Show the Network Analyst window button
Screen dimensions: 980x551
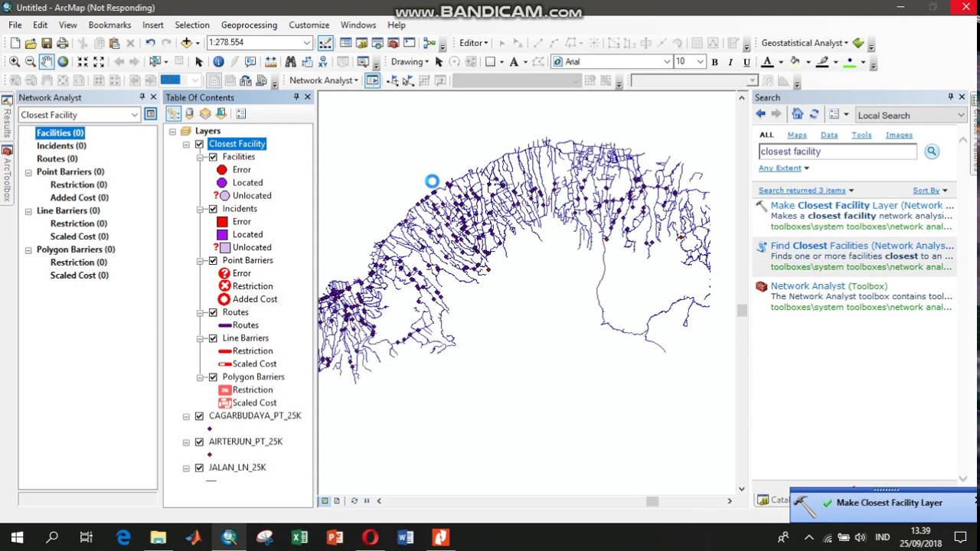[x=372, y=80]
